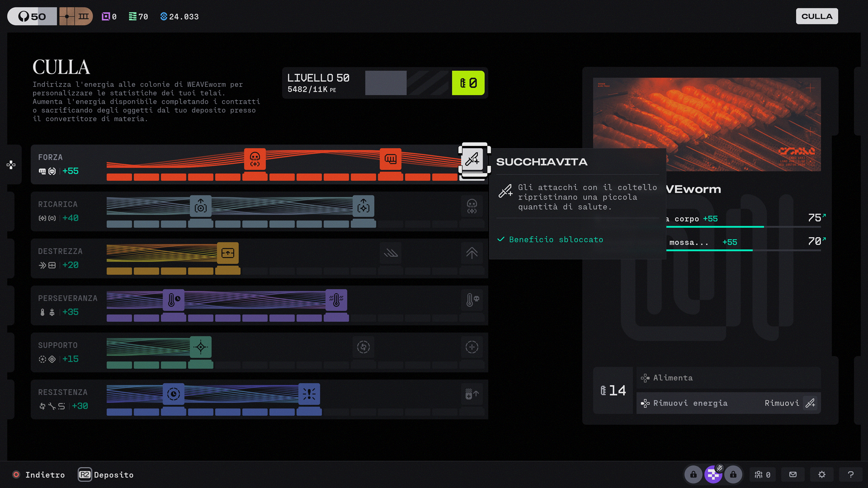
Task: Click the Livello 50 experience progress bar
Action: click(407, 83)
